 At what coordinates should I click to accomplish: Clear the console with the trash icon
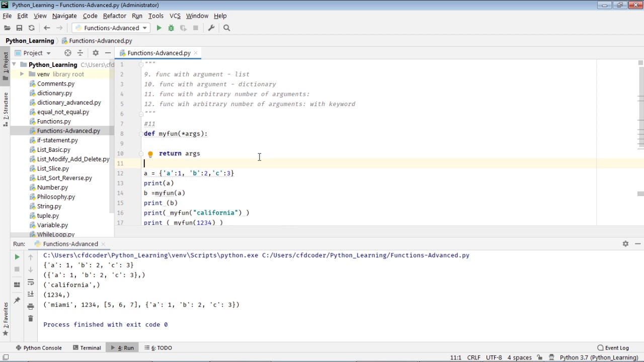click(30, 319)
